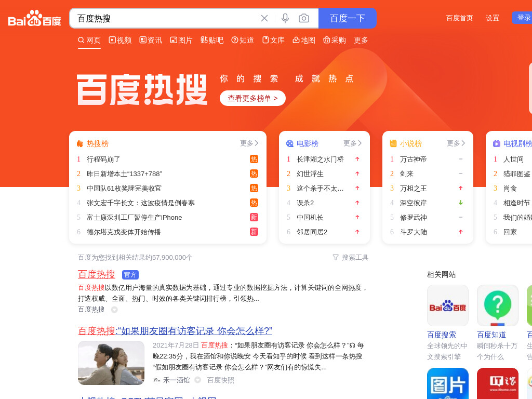Open TV entry 尚食
Viewport: 532px width, 399px height.
[510, 188]
